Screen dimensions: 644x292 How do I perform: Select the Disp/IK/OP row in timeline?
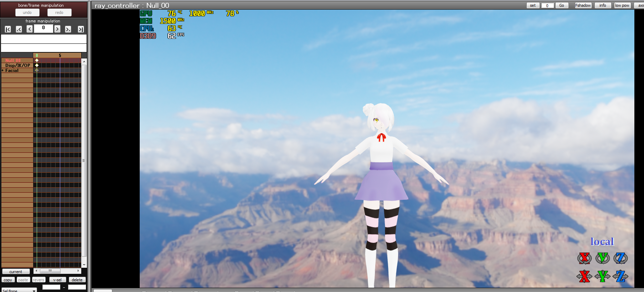click(17, 66)
